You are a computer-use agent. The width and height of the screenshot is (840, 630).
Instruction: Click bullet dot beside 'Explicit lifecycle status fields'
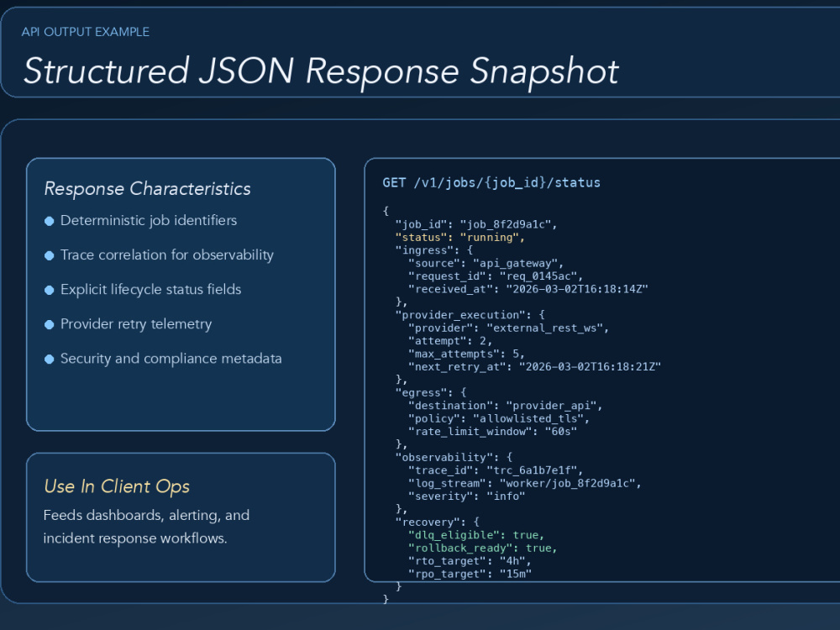(x=50, y=291)
